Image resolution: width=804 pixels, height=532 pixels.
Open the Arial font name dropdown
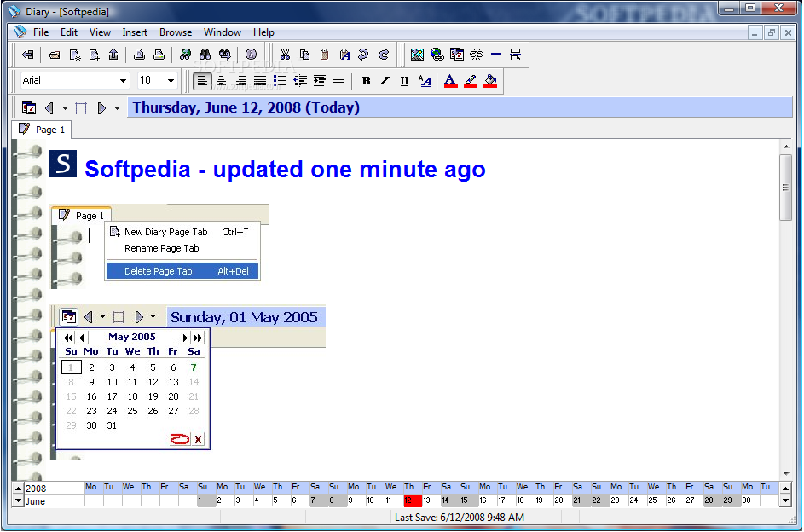pos(123,80)
